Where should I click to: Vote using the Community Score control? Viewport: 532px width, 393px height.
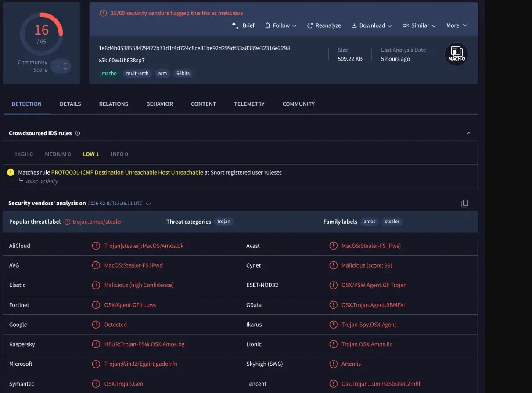point(61,66)
